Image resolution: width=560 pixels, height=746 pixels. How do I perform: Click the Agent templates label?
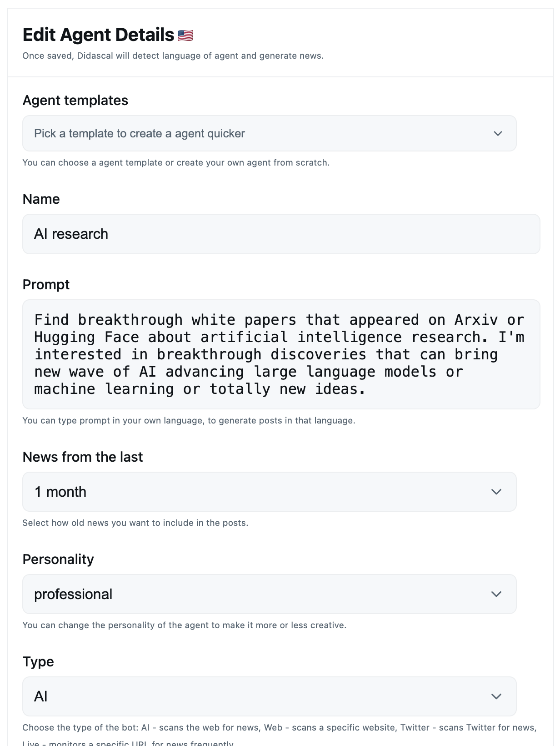click(75, 100)
